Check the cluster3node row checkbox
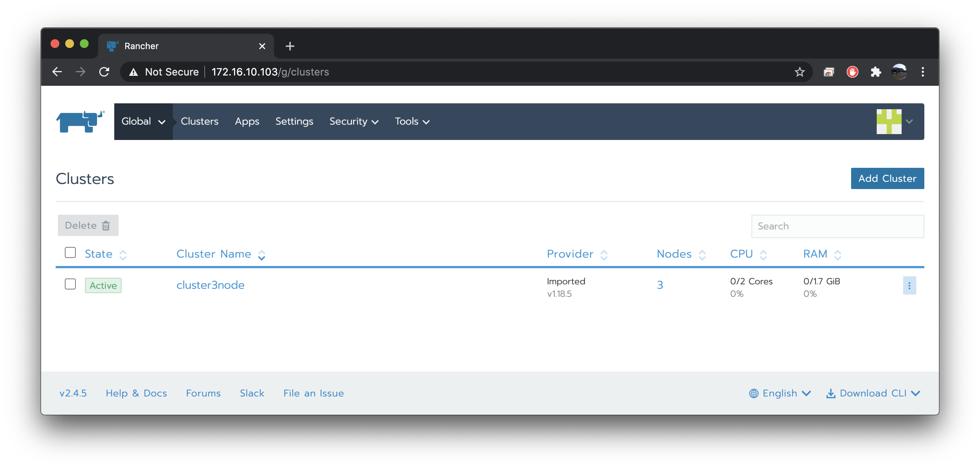 pos(70,284)
